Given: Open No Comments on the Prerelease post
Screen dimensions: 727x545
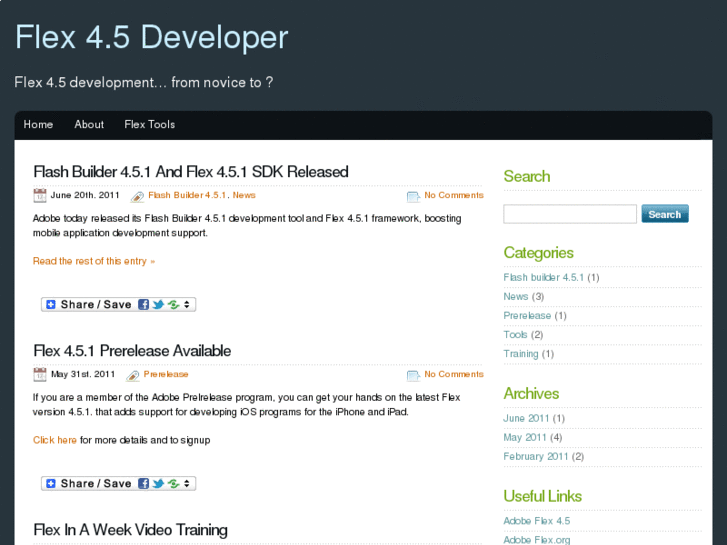Looking at the screenshot, I should click(x=454, y=374).
